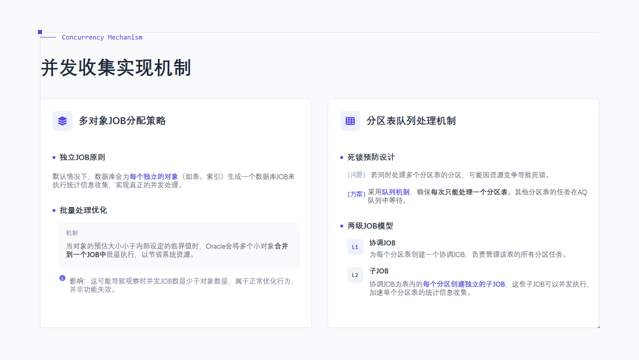Click the [问题] tag
This screenshot has width=639, height=360.
[357, 175]
